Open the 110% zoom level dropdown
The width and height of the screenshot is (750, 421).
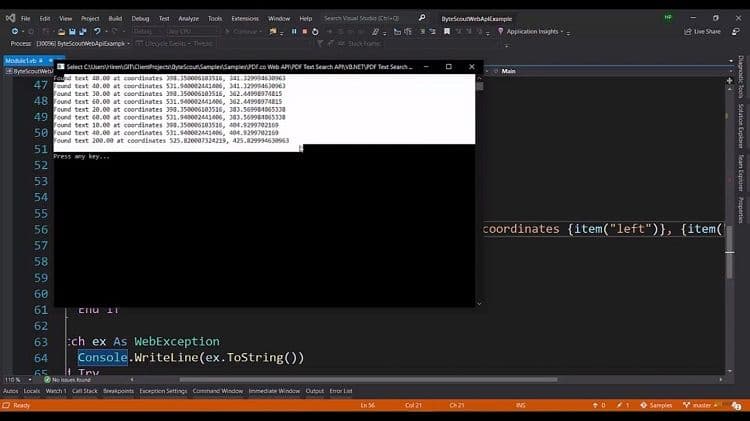(x=13, y=380)
